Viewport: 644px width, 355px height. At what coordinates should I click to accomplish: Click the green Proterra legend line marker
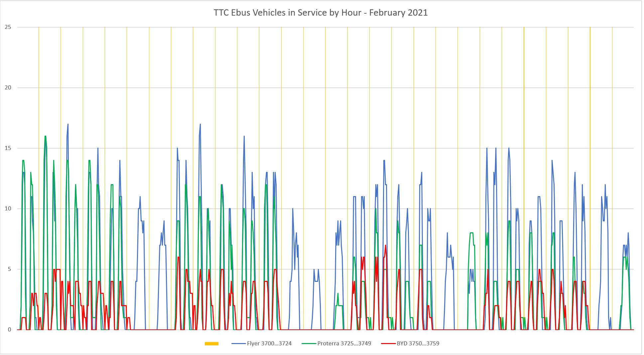pyautogui.click(x=309, y=344)
